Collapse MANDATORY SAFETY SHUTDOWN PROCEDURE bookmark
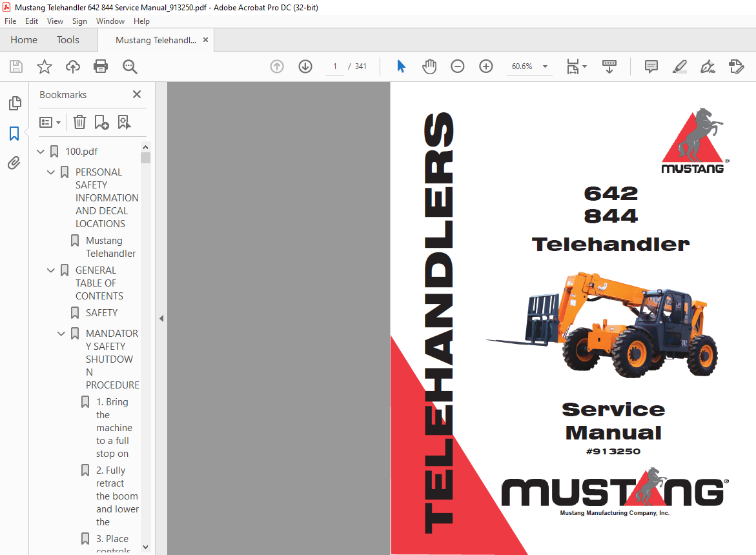Viewport: 756px width, 555px height. [61, 334]
